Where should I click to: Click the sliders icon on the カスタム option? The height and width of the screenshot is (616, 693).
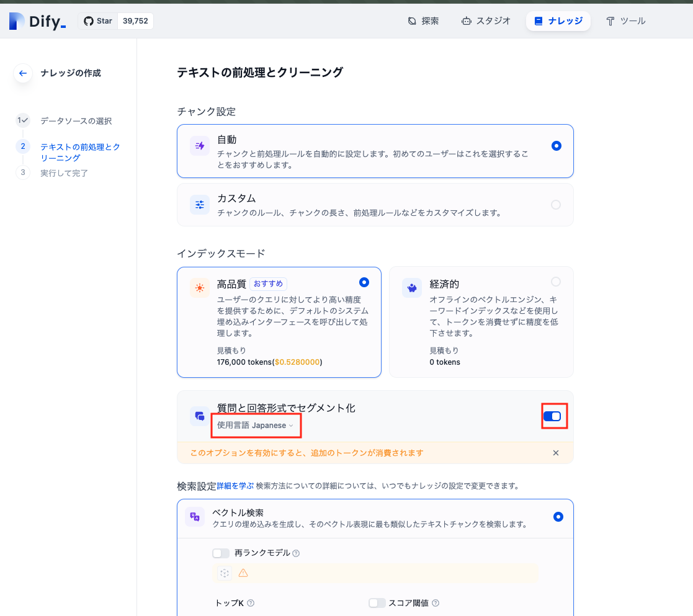[199, 204]
